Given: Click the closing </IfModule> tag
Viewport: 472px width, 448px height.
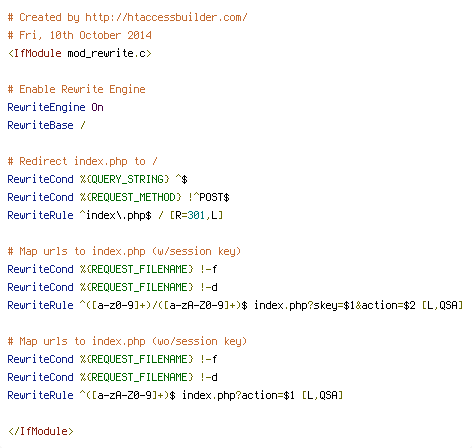Looking at the screenshot, I should click(41, 431).
